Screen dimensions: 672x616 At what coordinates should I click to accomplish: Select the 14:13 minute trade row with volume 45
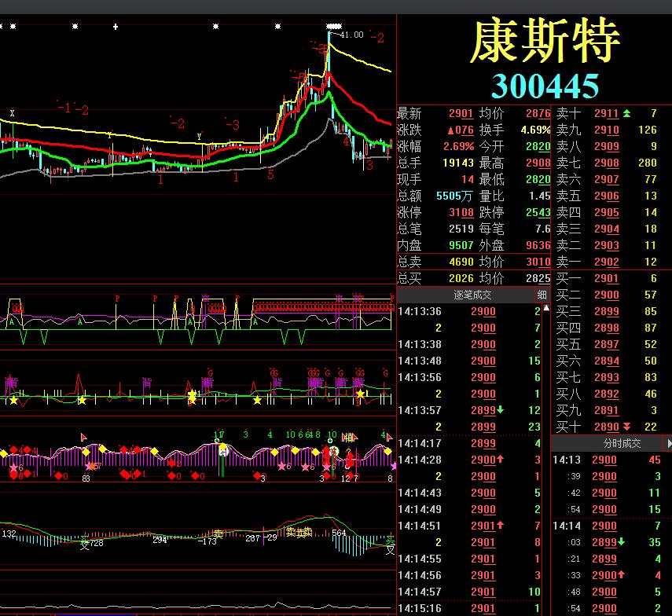(607, 460)
